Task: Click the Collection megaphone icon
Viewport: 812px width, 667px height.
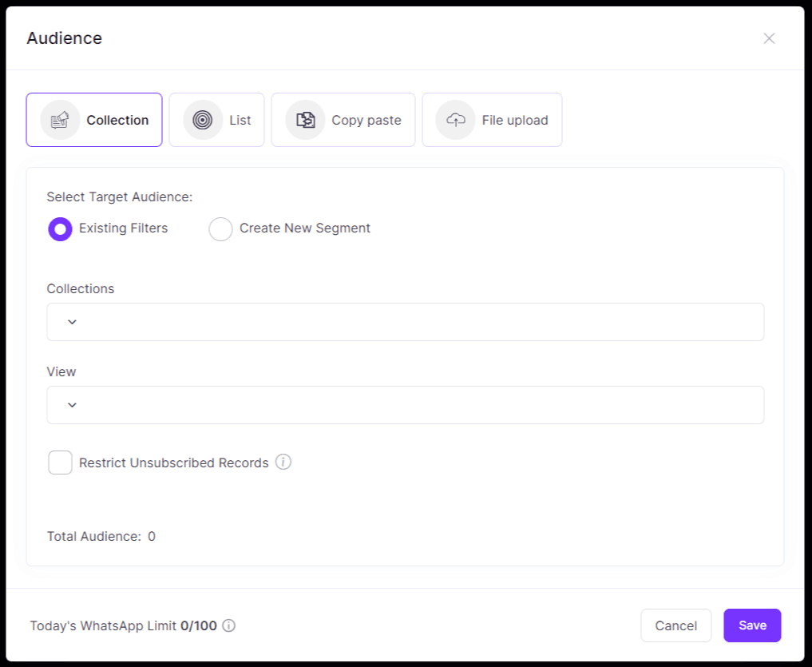Action: coord(59,119)
